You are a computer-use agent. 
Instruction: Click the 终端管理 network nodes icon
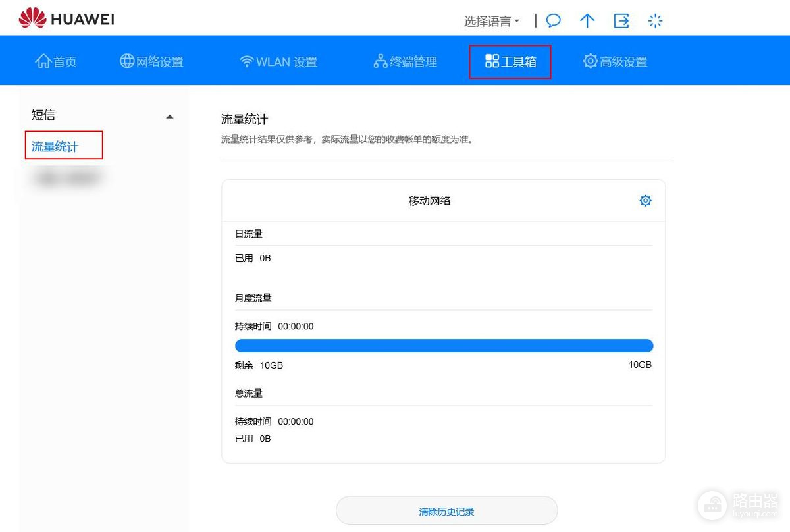[x=381, y=61]
